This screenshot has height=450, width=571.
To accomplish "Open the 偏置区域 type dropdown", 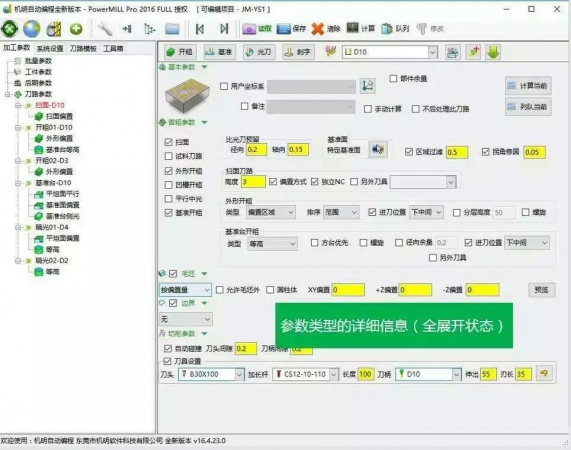I will 271,212.
